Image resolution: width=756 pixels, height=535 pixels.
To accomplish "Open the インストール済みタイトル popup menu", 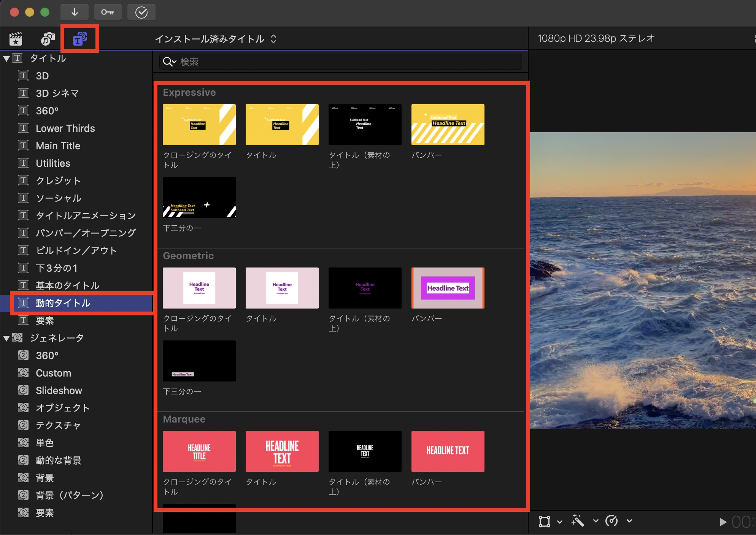I will [216, 39].
